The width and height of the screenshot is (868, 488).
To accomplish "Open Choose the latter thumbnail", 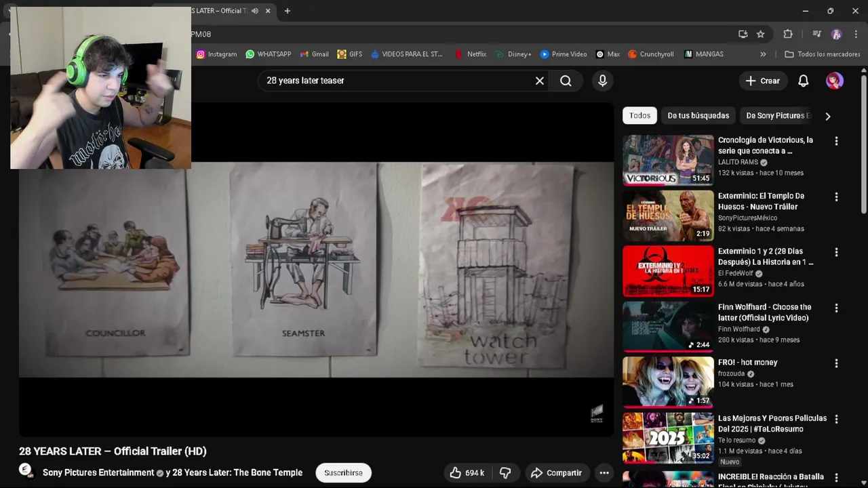I will (x=668, y=327).
